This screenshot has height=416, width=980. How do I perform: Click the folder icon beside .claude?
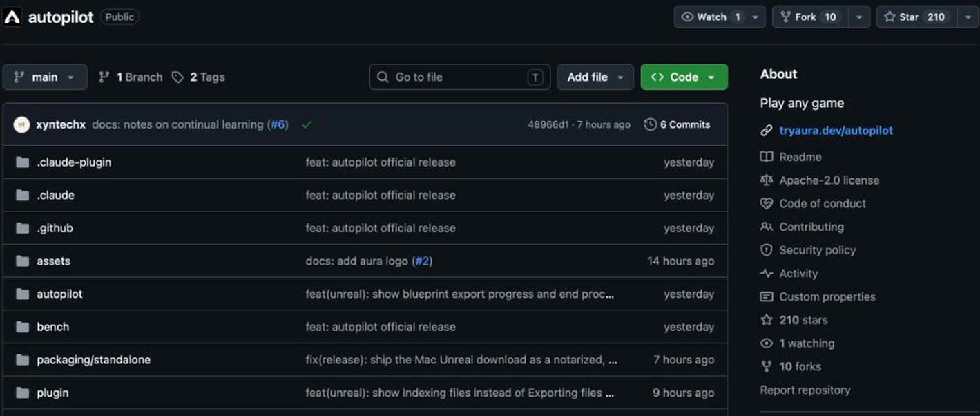(x=23, y=196)
